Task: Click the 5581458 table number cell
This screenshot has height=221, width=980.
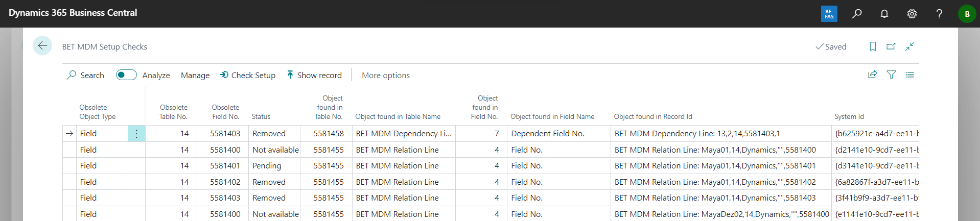Action: pos(326,134)
